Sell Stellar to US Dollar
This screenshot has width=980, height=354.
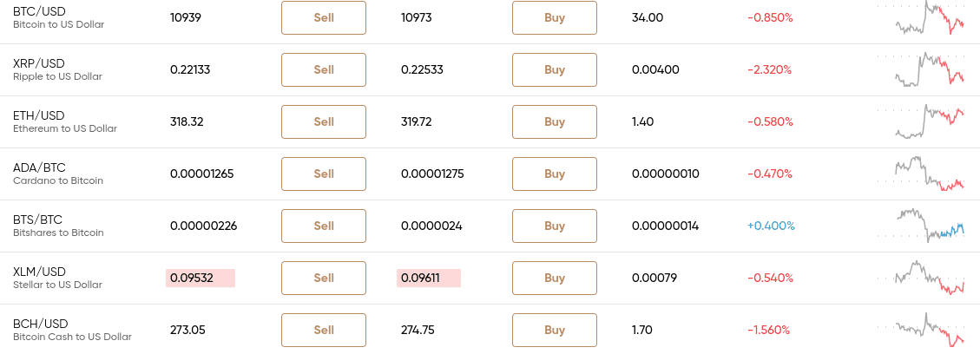(x=324, y=278)
